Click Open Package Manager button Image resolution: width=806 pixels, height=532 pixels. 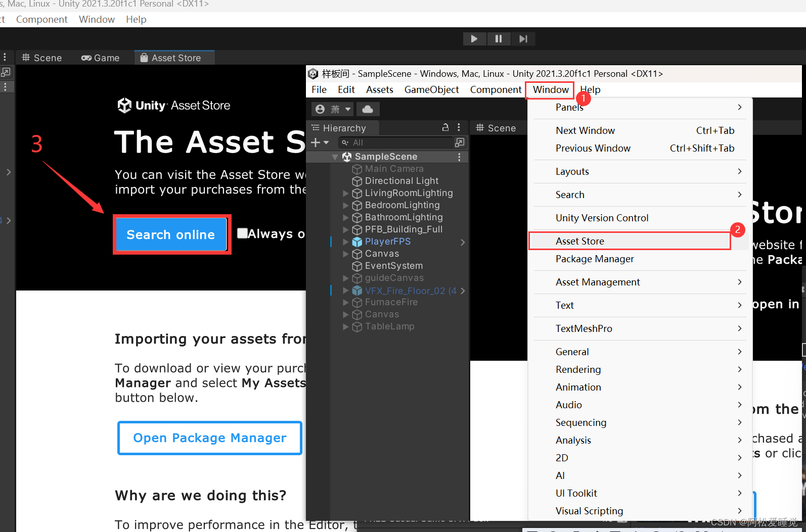point(210,438)
